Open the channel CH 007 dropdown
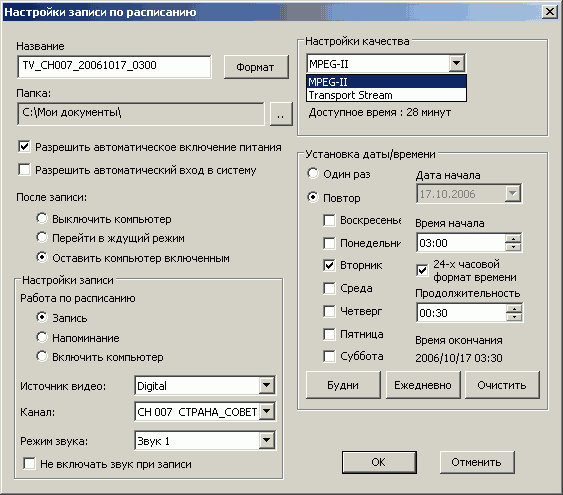Image resolution: width=563 pixels, height=495 pixels. [x=266, y=411]
